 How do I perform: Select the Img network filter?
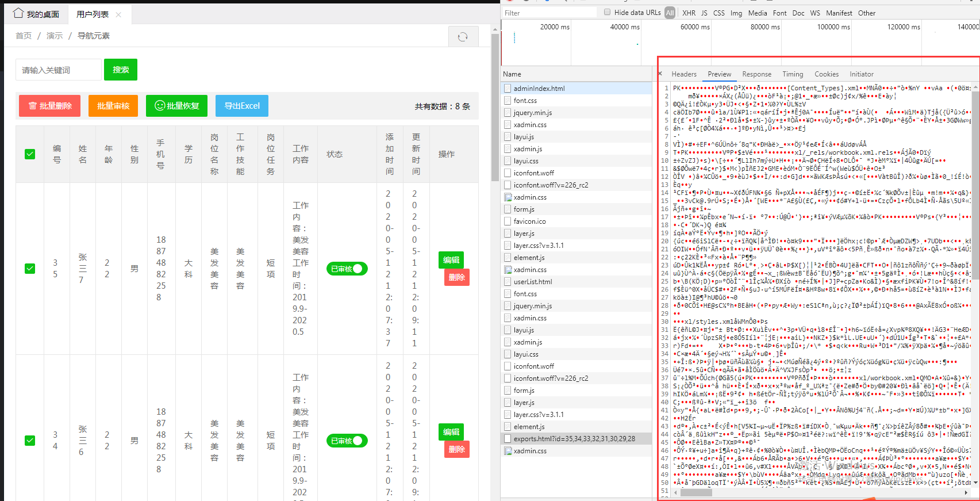[736, 13]
